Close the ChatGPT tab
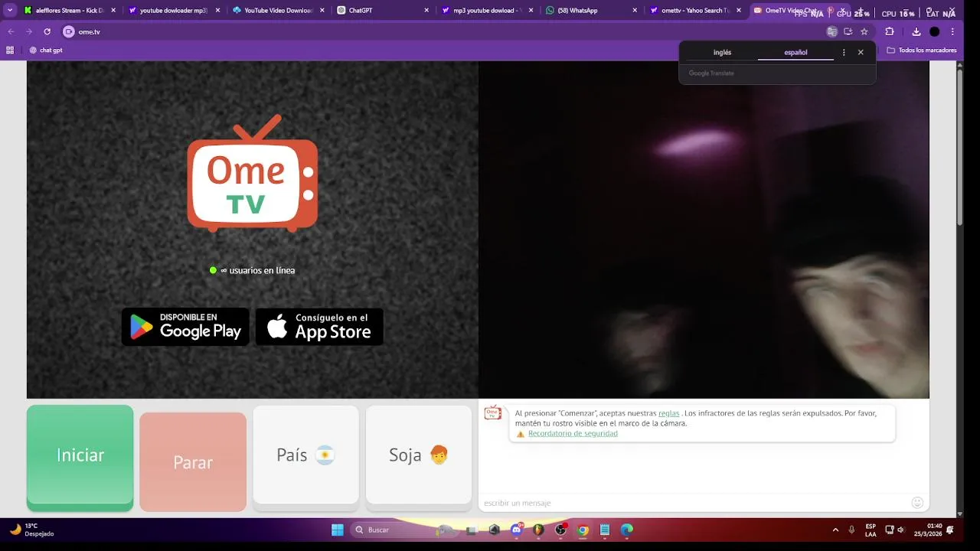Image resolution: width=980 pixels, height=551 pixels. click(426, 10)
